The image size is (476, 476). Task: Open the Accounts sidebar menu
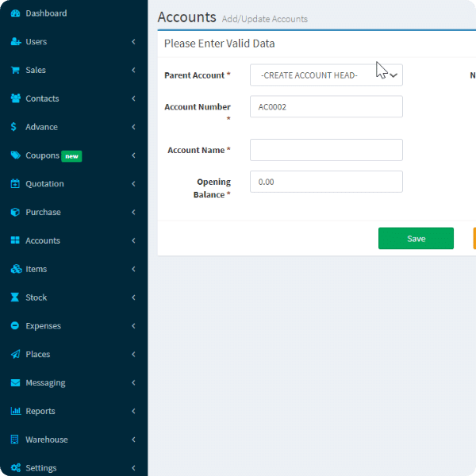(43, 241)
